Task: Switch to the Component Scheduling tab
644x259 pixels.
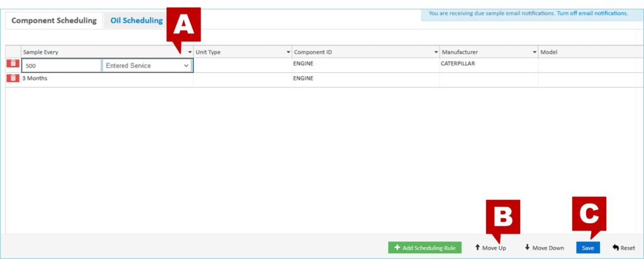Action: pyautogui.click(x=54, y=20)
